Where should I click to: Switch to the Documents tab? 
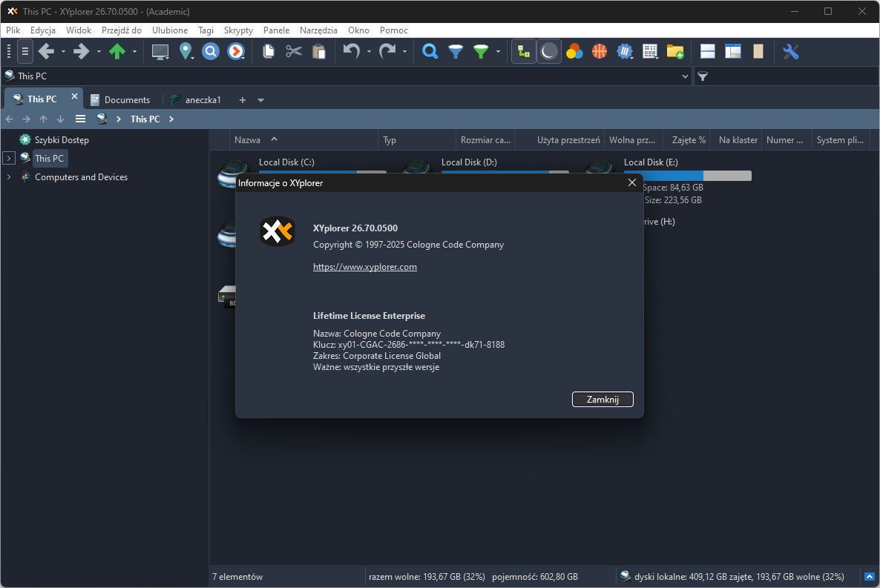coord(121,100)
